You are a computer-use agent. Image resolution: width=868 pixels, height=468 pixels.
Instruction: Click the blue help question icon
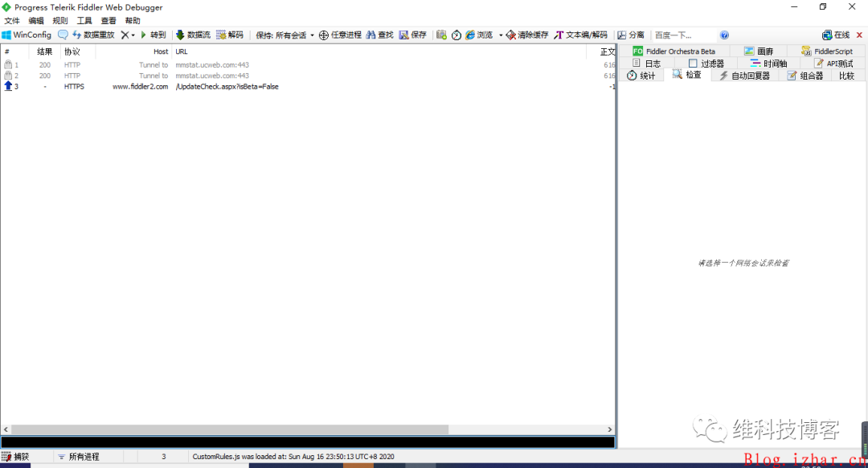724,35
